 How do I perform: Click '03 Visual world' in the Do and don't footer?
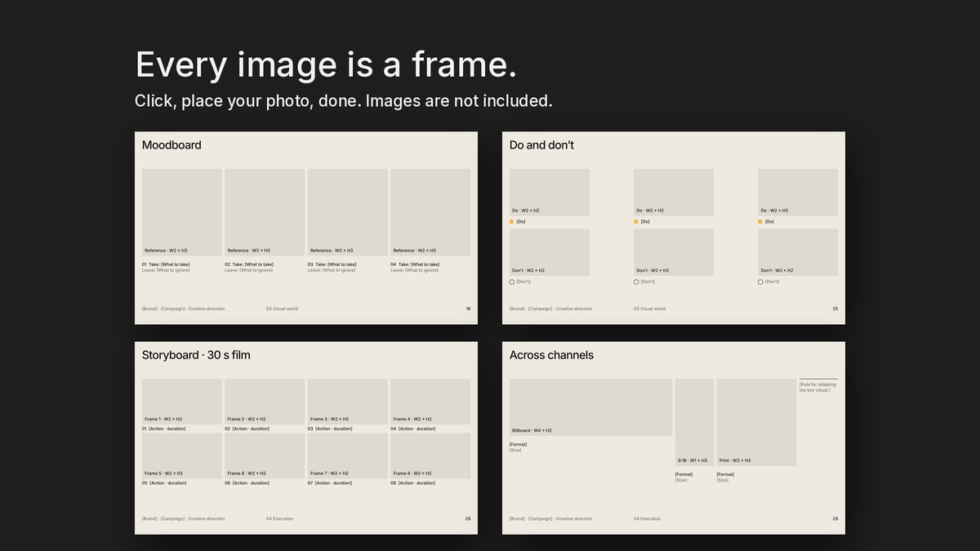(649, 309)
